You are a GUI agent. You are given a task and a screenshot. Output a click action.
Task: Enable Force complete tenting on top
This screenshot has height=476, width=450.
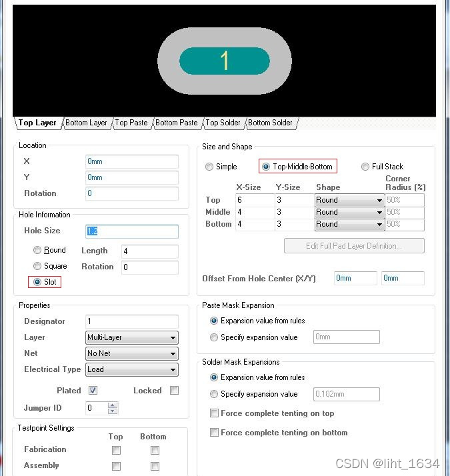click(x=215, y=413)
